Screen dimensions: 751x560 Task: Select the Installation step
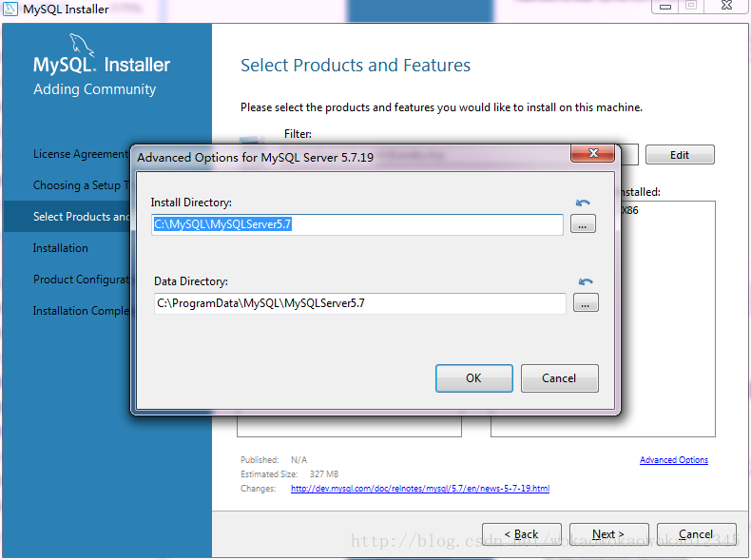pyautogui.click(x=60, y=248)
